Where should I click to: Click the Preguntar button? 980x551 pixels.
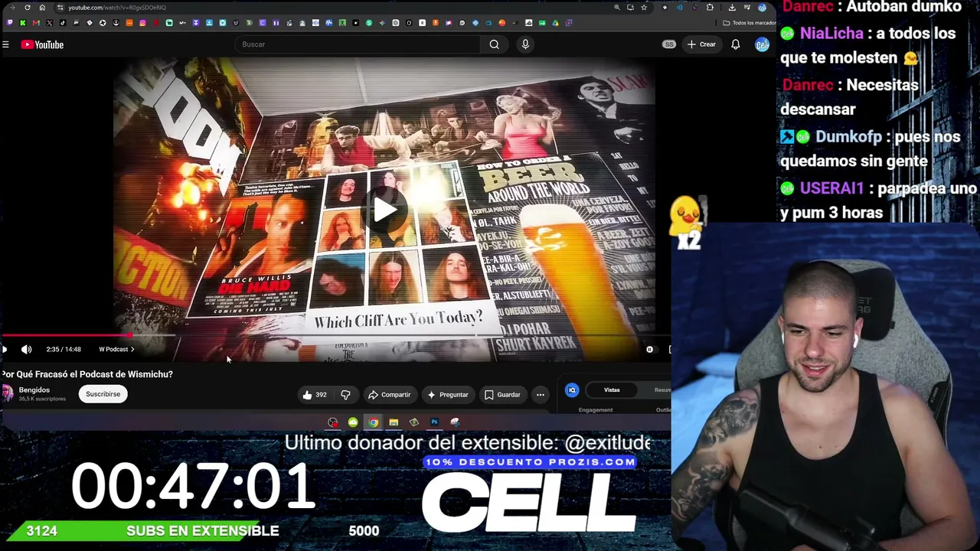[x=448, y=395]
